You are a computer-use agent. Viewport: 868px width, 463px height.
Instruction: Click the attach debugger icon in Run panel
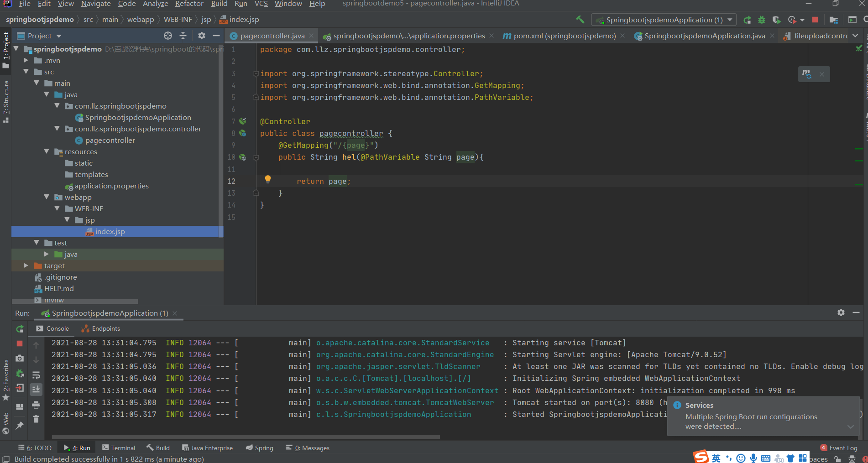point(20,374)
